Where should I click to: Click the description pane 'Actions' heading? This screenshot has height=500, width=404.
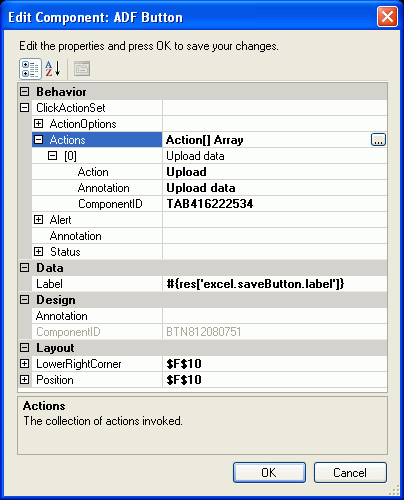coord(44,406)
